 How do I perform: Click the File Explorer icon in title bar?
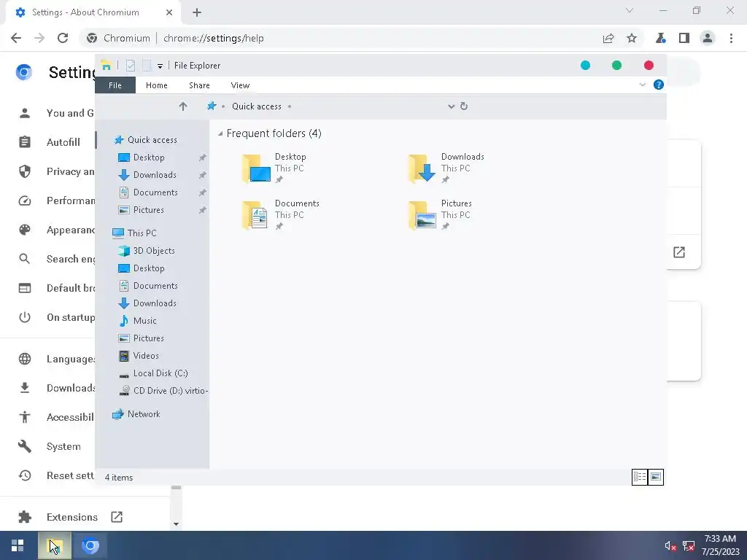[107, 65]
